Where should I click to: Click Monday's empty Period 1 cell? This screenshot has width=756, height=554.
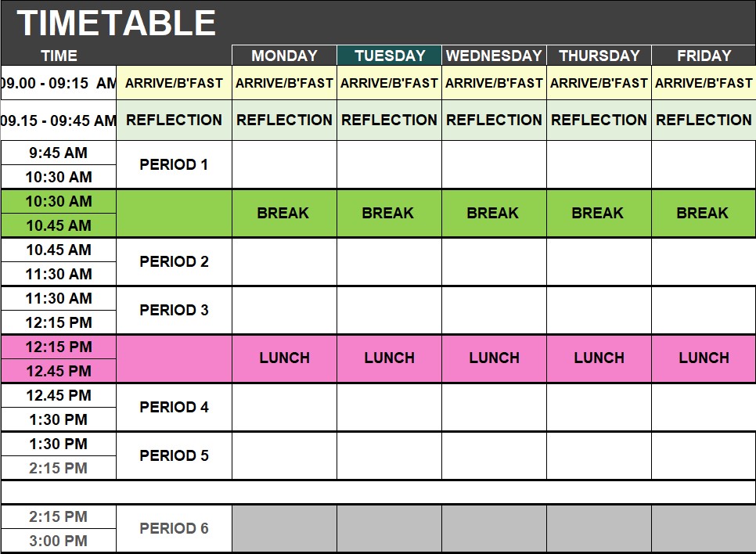(x=284, y=164)
